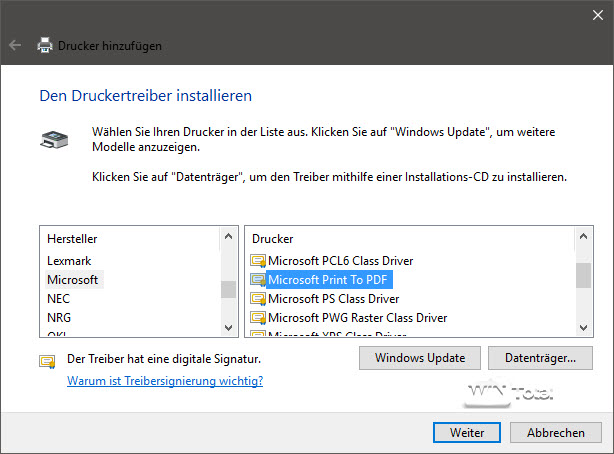Select Microsoft PS Class Driver
Screen dimensions: 614x454
pyautogui.click(x=333, y=299)
